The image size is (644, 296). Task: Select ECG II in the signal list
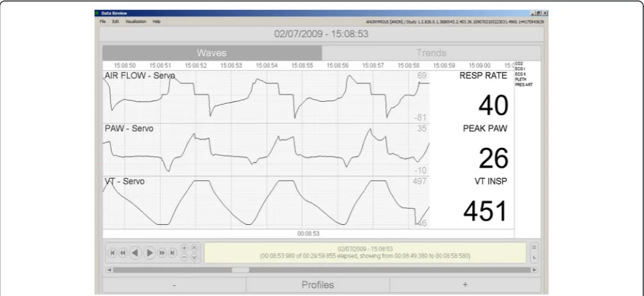click(x=520, y=74)
